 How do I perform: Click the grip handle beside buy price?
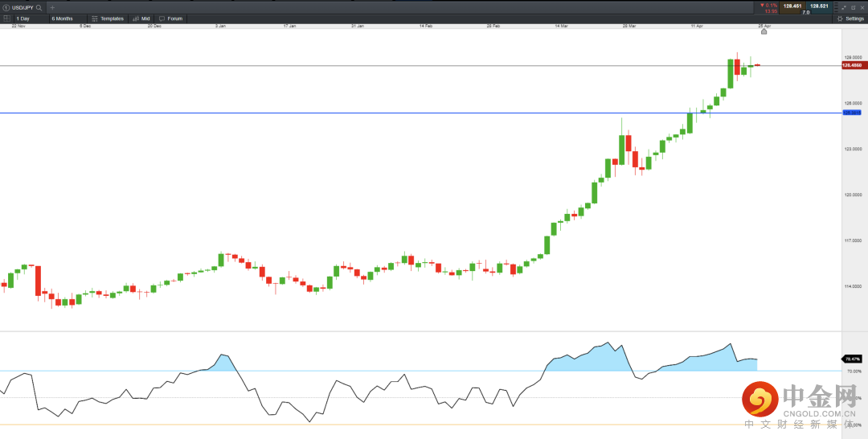point(836,8)
